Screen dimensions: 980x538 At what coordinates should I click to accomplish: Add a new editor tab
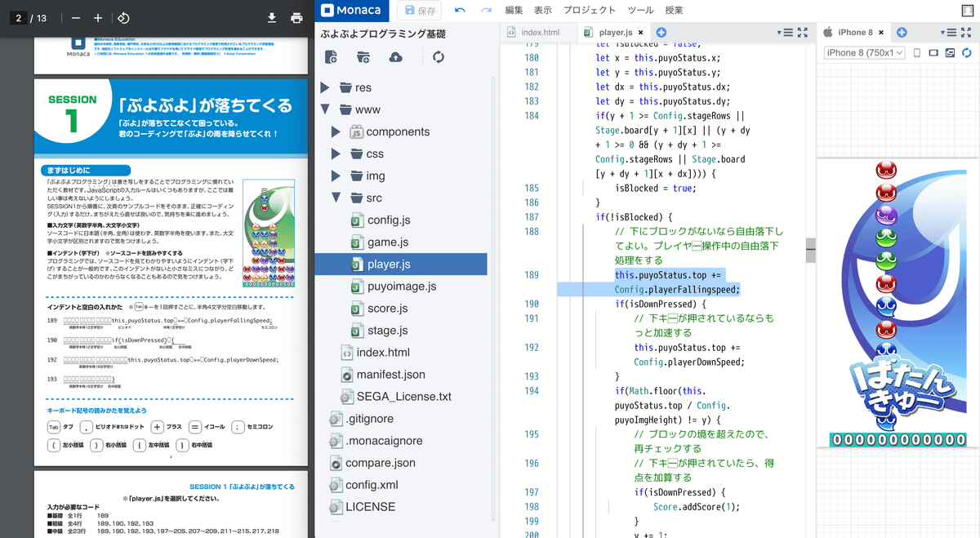click(x=661, y=33)
